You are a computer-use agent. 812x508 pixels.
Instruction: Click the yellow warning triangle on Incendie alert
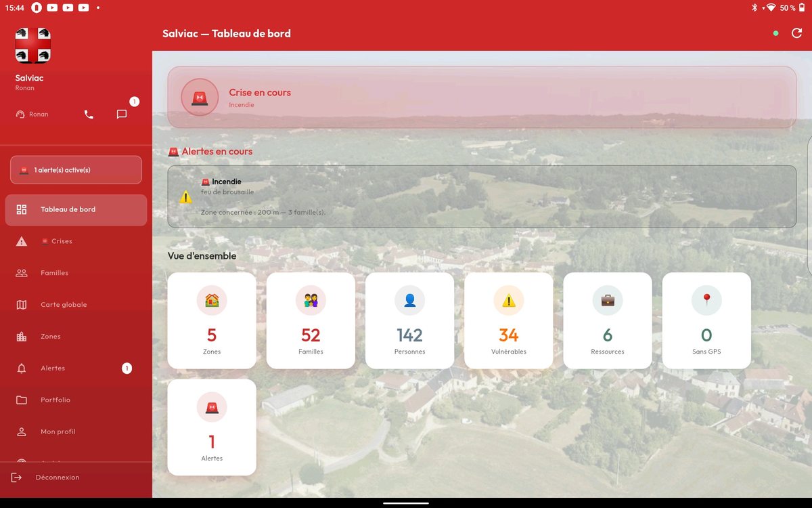[185, 197]
